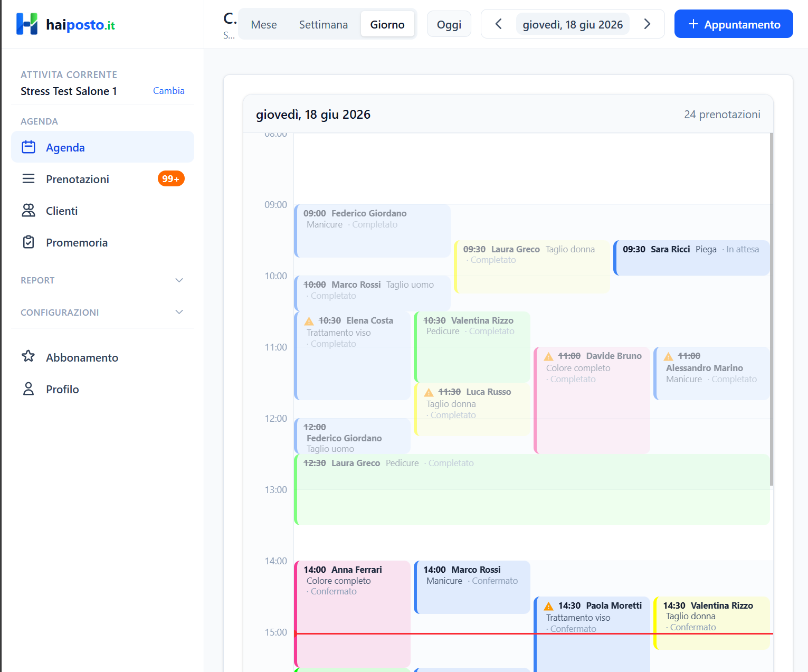Click the Clienti people icon
This screenshot has height=672, width=808.
tap(28, 211)
